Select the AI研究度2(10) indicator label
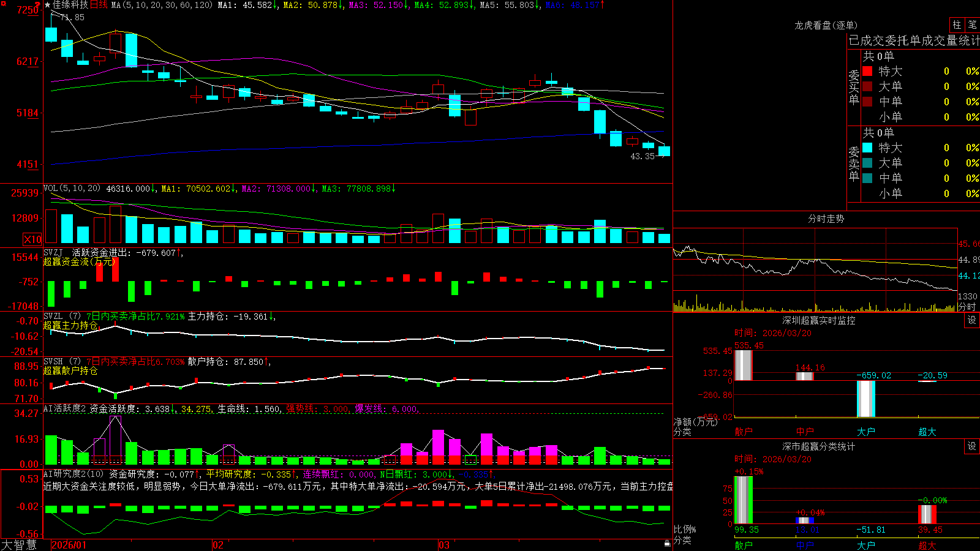The height and width of the screenshot is (551, 980). tap(74, 474)
